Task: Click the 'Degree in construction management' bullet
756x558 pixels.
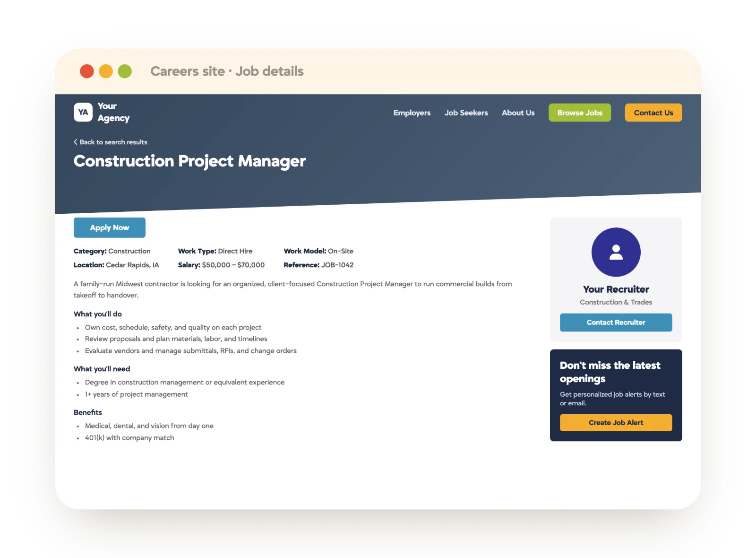Action: pos(185,382)
